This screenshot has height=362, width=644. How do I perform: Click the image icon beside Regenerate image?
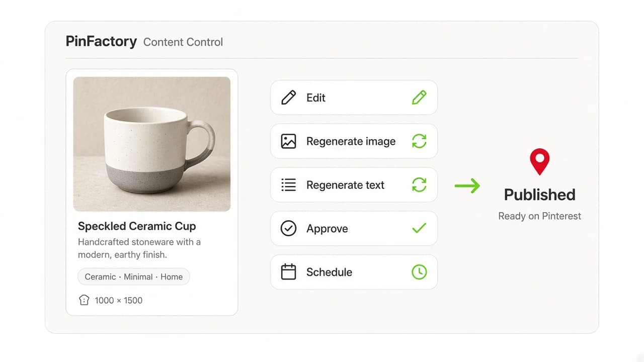coord(288,141)
